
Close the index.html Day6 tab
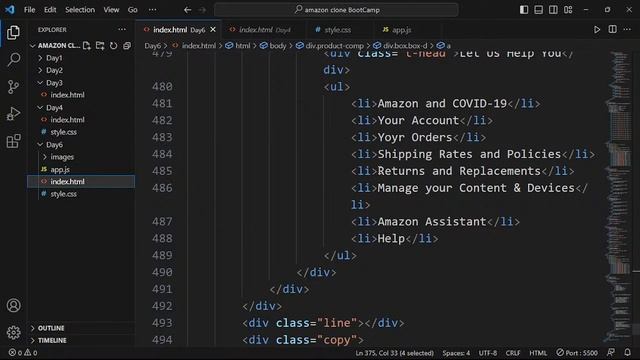213,29
